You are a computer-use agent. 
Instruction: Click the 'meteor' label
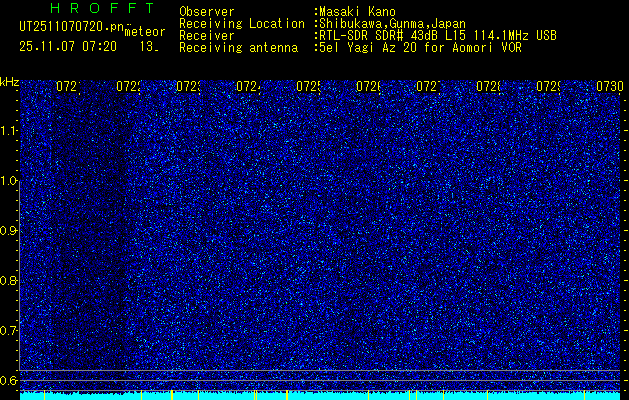(x=145, y=32)
